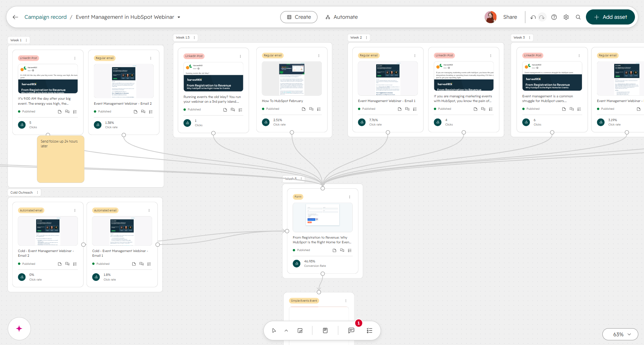Click the search magnifier icon
Viewport: 644px width, 345px height.
(578, 17)
